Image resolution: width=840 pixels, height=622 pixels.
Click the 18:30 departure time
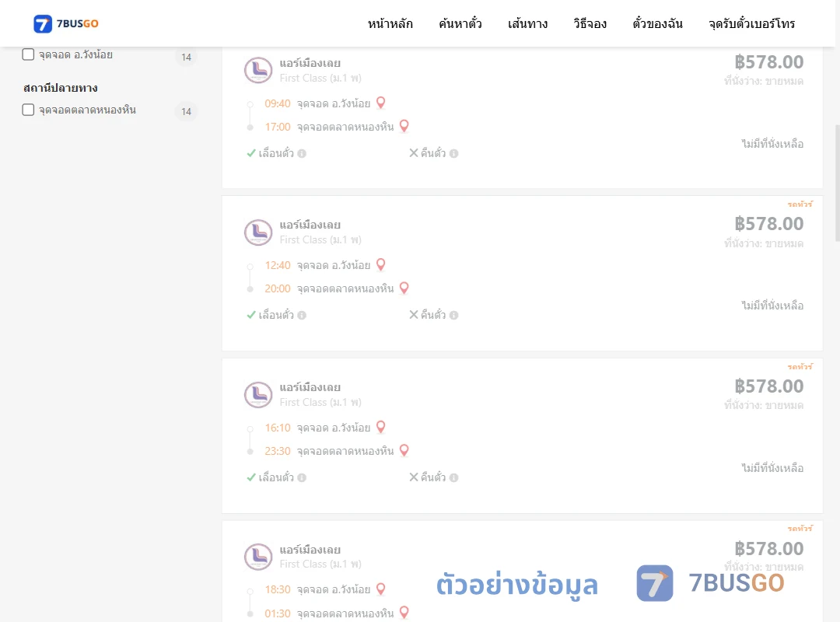click(x=278, y=589)
